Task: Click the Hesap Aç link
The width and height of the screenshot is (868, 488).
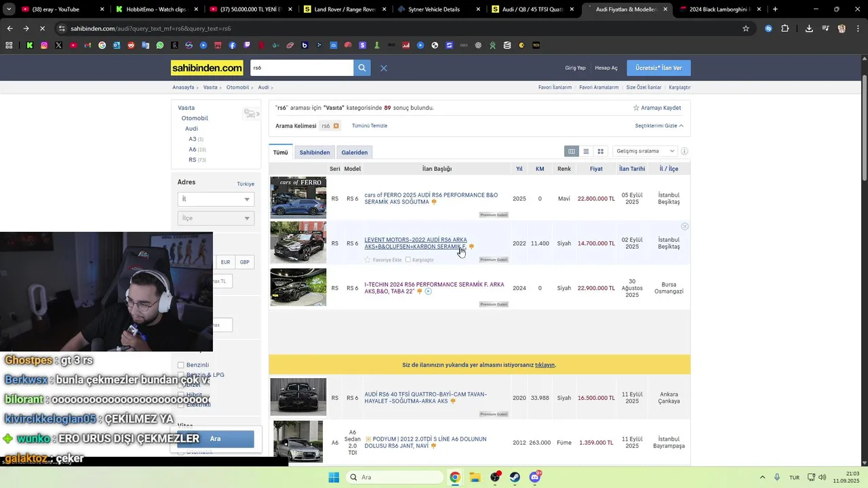Action: 606,68
